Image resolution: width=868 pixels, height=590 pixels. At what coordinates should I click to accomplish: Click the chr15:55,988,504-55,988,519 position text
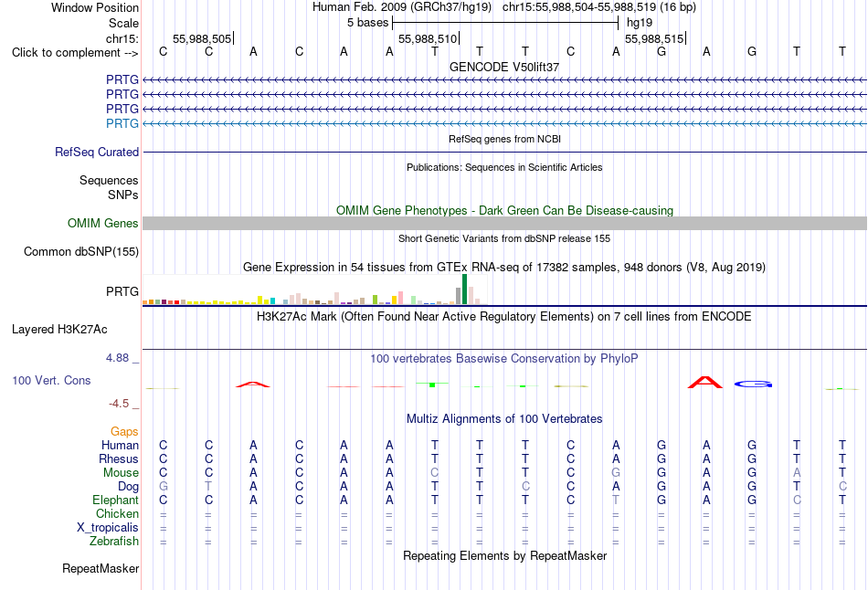[579, 7]
